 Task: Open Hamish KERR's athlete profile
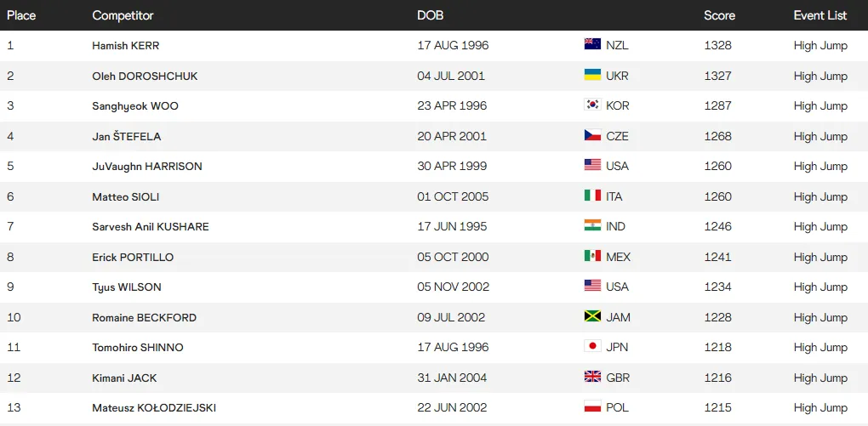pos(126,46)
